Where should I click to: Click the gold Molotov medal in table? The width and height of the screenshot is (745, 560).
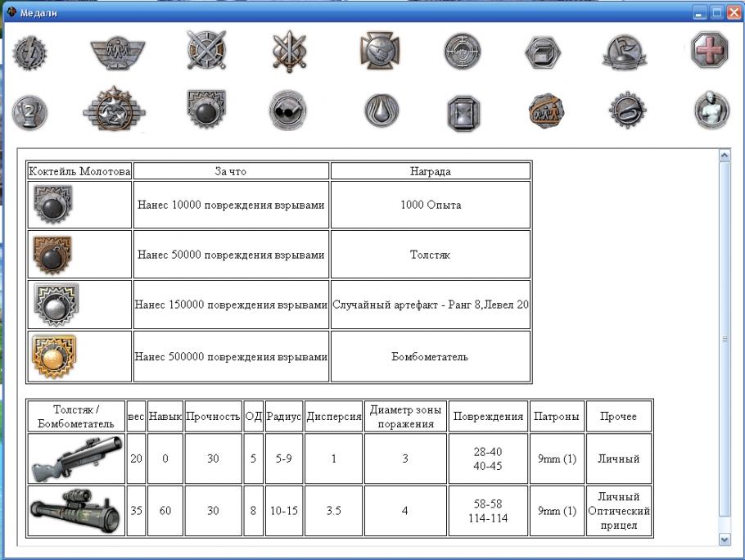[51, 356]
